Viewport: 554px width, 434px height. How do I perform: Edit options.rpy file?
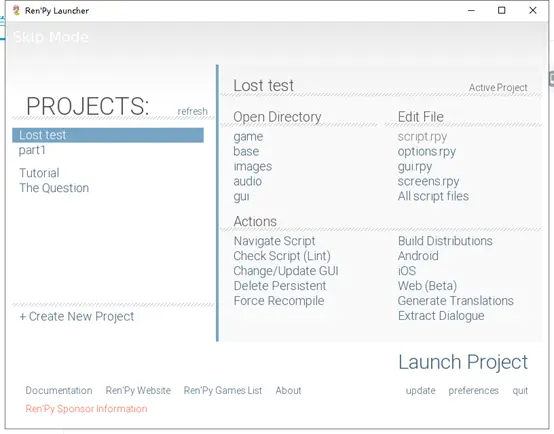pos(426,151)
